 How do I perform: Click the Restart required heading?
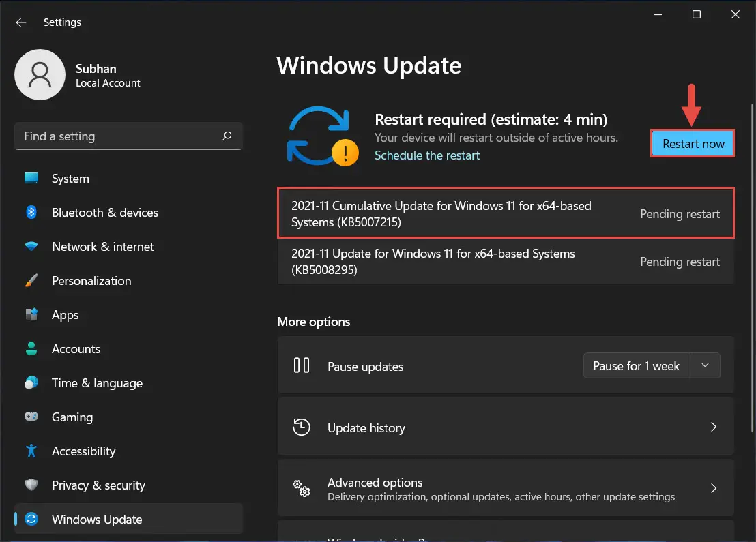point(491,119)
